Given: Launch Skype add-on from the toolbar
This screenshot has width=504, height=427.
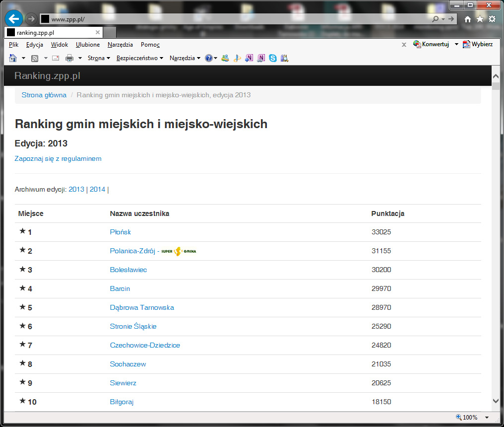Looking at the screenshot, I should tap(273, 58).
